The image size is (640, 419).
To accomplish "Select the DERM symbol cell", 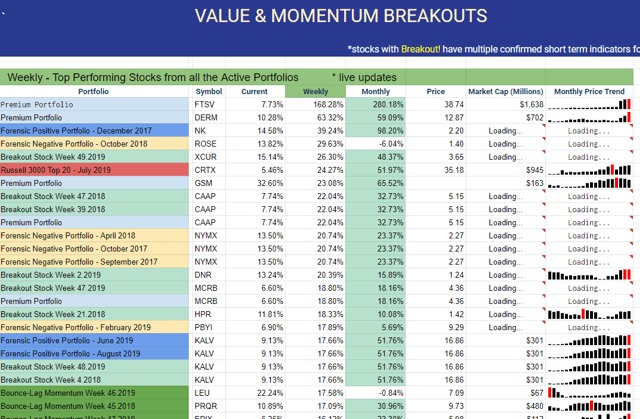I will point(209,117).
